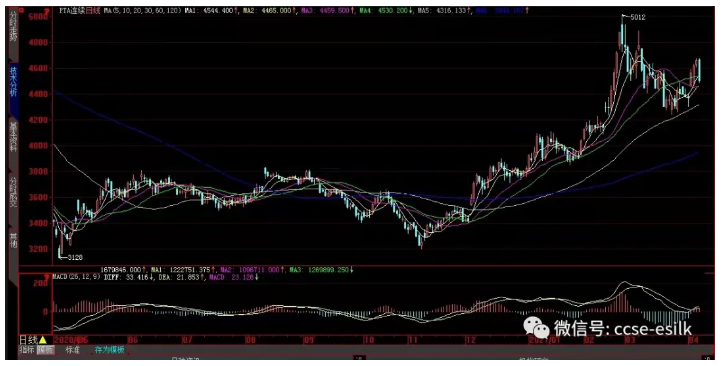Expand the 日线 period yellow triangle
This screenshot has height=366, width=722.
tap(42, 340)
